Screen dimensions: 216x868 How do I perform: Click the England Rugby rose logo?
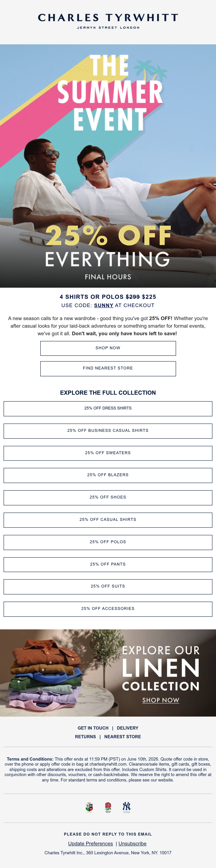(108, 807)
